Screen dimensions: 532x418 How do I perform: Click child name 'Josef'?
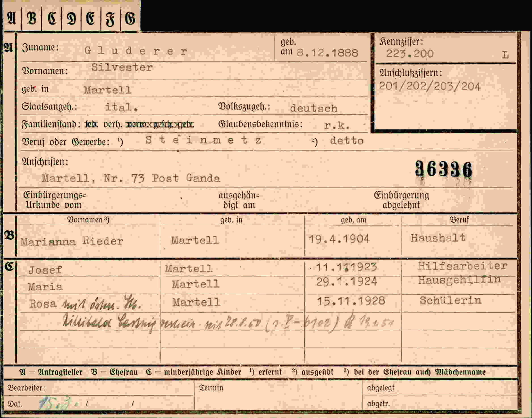coord(45,270)
